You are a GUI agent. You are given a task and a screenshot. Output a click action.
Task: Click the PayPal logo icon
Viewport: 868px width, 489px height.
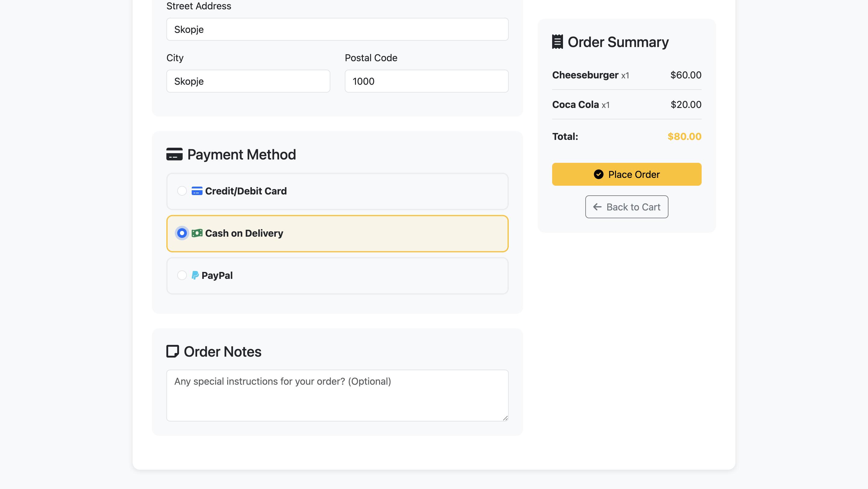tap(195, 275)
